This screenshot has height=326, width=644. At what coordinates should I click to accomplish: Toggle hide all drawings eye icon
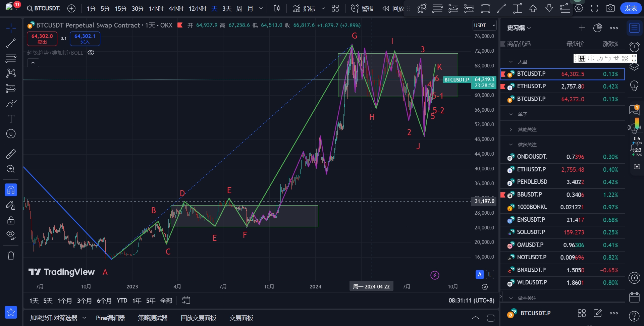coord(11,235)
